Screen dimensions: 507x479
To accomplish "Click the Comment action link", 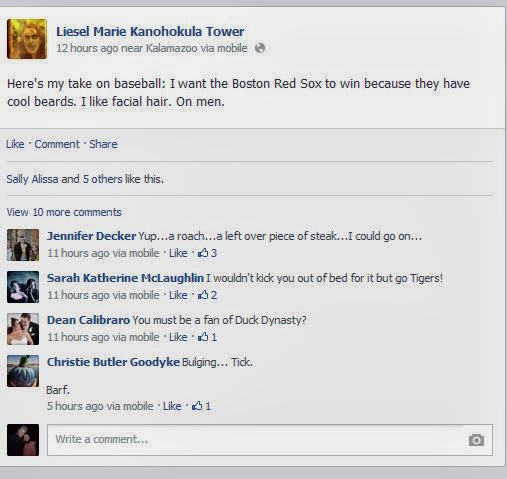I will (57, 144).
